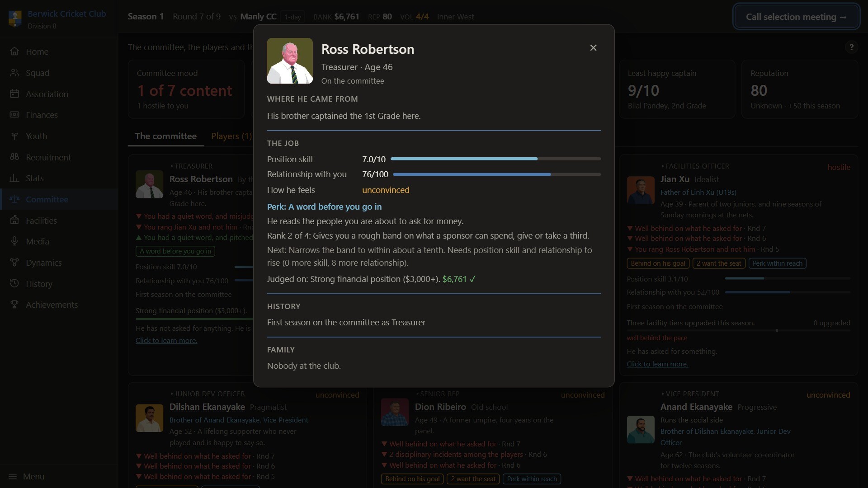Image resolution: width=868 pixels, height=488 pixels.
Task: Click Jian Xu's '2 want the seat' tag
Action: pyautogui.click(x=719, y=263)
